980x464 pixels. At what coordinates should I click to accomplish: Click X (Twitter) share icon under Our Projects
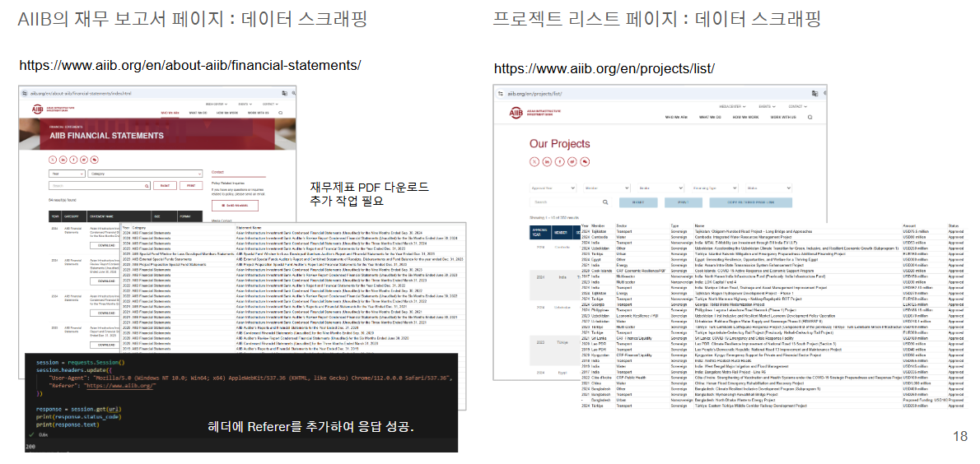click(x=534, y=162)
